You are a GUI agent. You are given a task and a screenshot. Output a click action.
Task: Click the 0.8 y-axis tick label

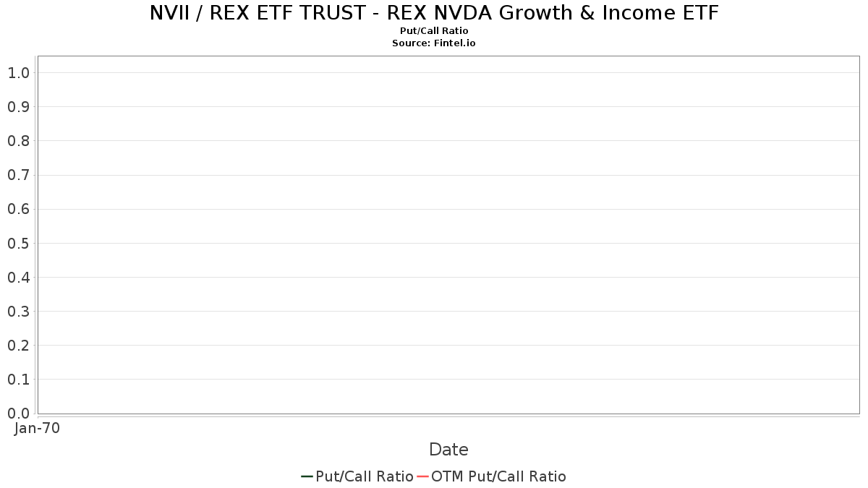point(18,141)
